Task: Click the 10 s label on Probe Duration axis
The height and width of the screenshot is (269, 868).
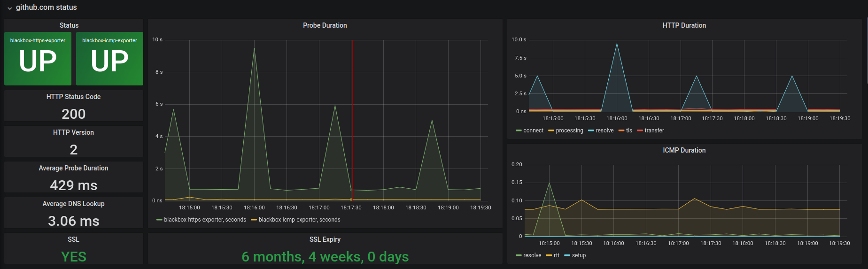Action: 157,39
